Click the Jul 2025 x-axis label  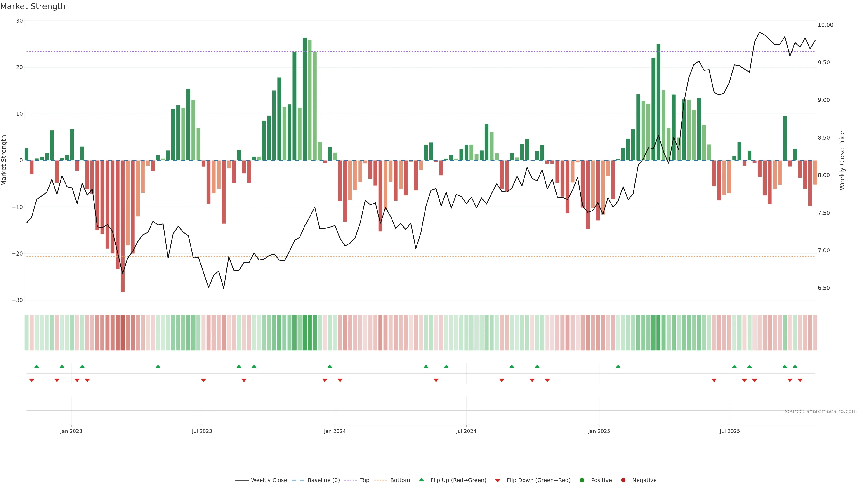[729, 431]
